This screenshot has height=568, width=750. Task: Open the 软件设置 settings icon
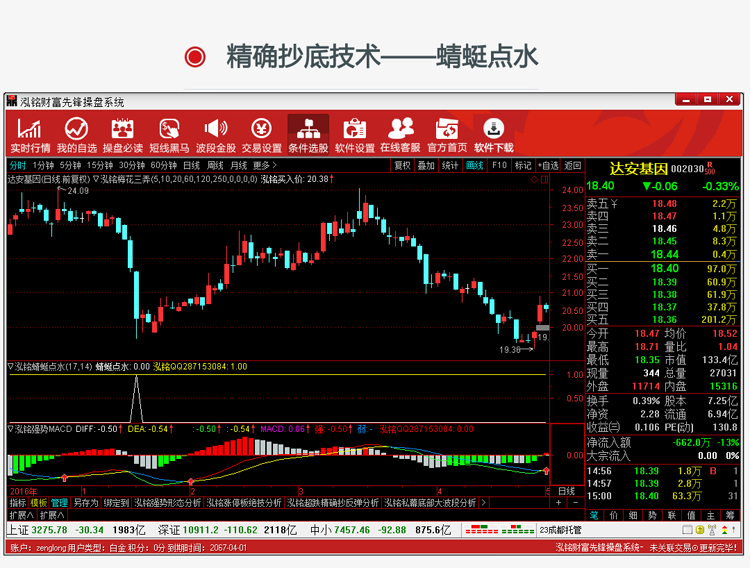(354, 135)
